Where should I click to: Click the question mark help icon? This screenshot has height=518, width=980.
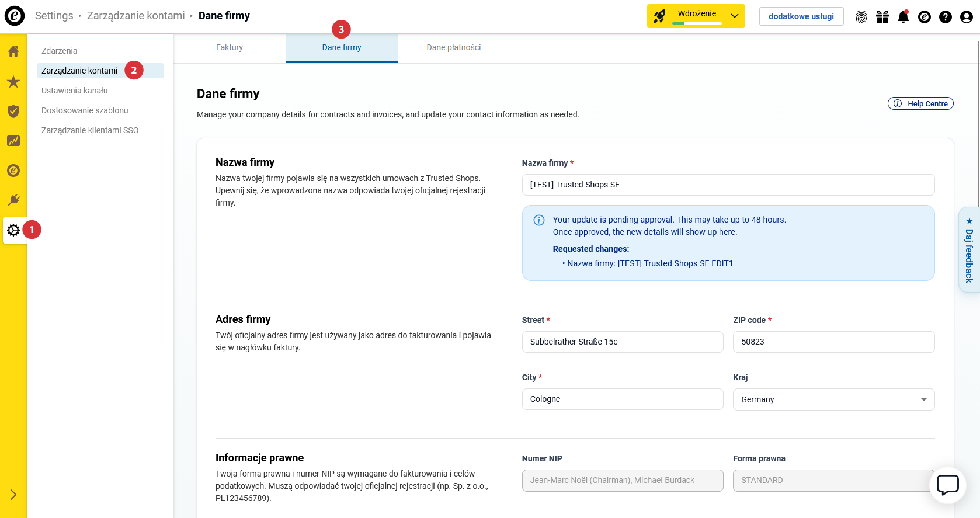click(945, 17)
